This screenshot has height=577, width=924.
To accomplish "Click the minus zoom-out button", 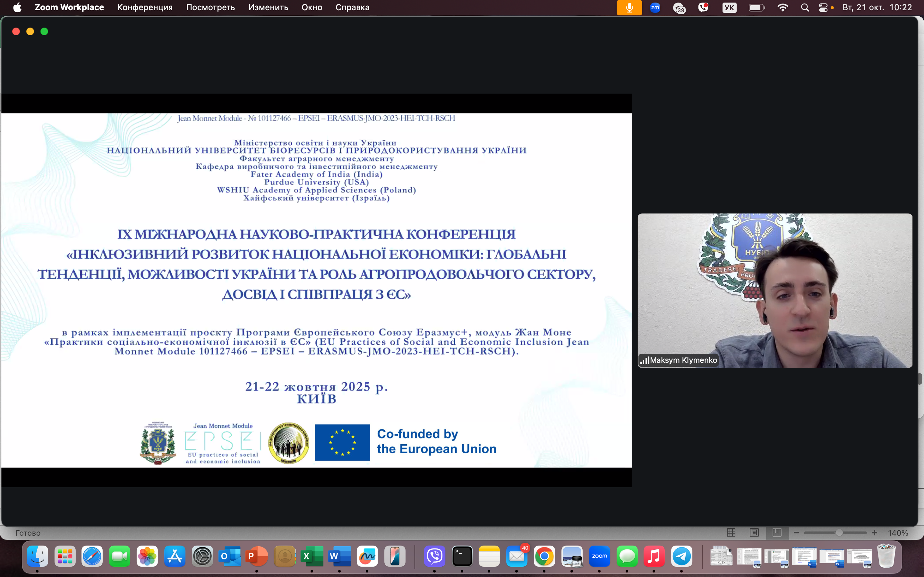I will click(x=796, y=533).
